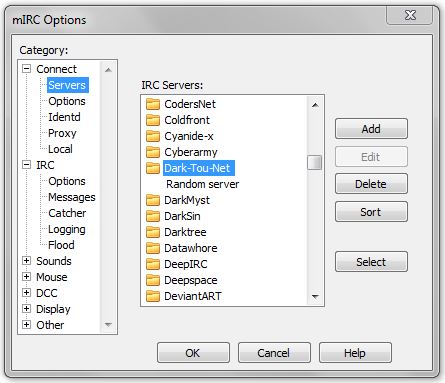
Task: Open Help for this dialog
Action: pos(355,353)
